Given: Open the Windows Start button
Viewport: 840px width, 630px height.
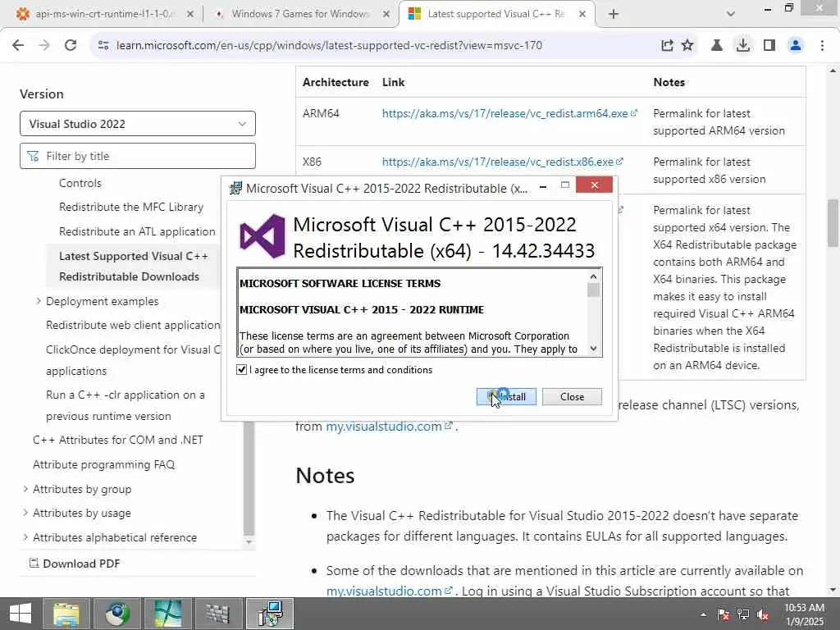Looking at the screenshot, I should coord(21,614).
